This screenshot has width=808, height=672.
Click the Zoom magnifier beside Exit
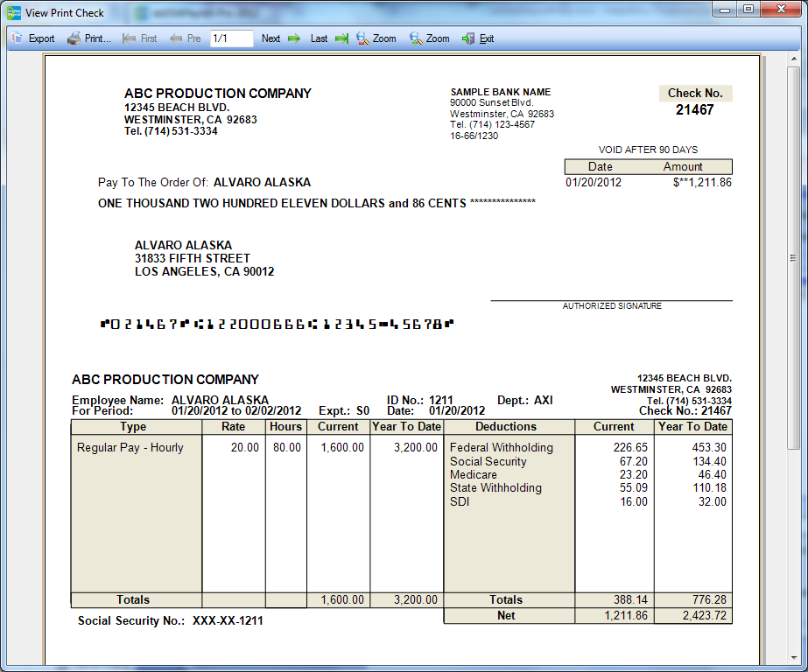[x=417, y=38]
